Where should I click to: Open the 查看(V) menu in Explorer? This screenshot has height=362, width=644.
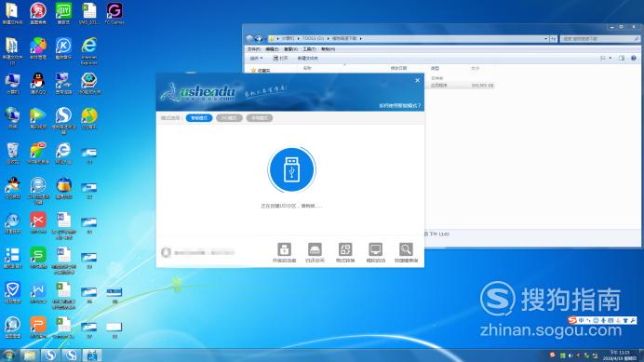(x=290, y=49)
